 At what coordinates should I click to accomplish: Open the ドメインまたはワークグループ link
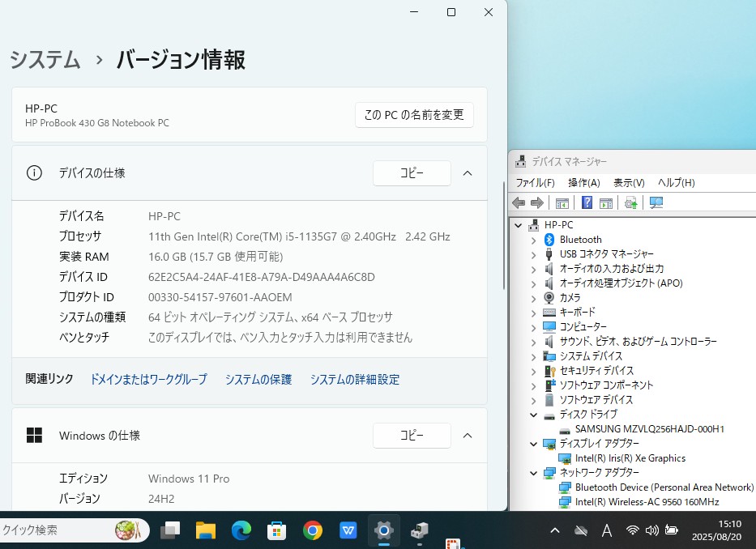(149, 379)
